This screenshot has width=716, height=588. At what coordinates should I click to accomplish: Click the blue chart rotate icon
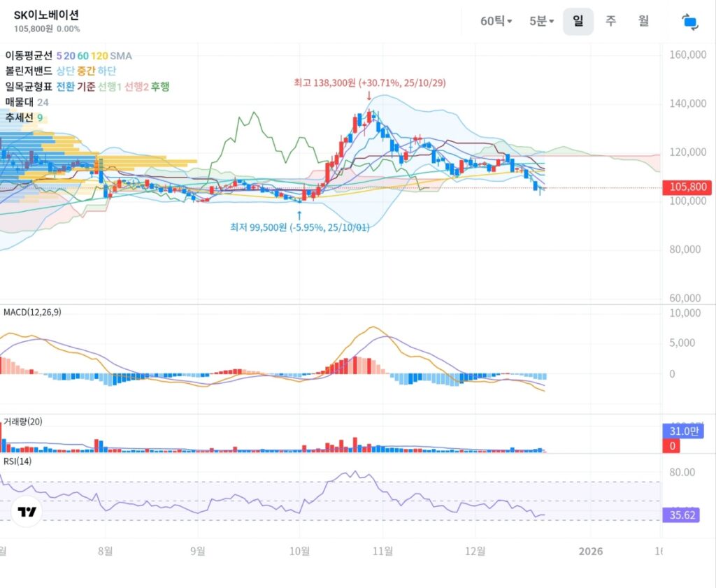pyautogui.click(x=689, y=22)
